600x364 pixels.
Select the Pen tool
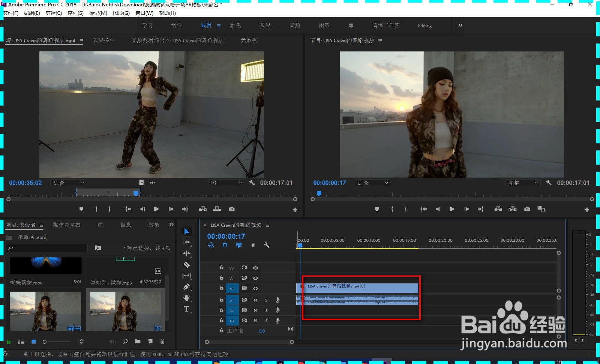[186, 287]
